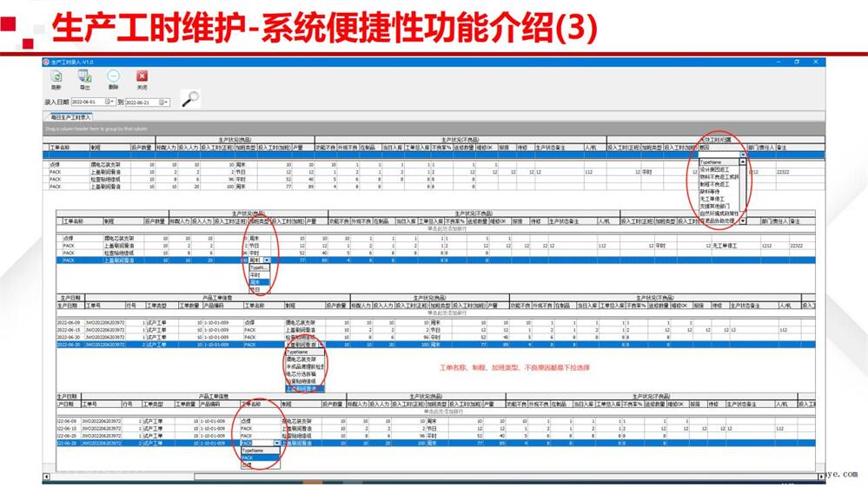Choose 电芯分选拆箱 from the 制程 list
868x487 pixels.
[304, 374]
